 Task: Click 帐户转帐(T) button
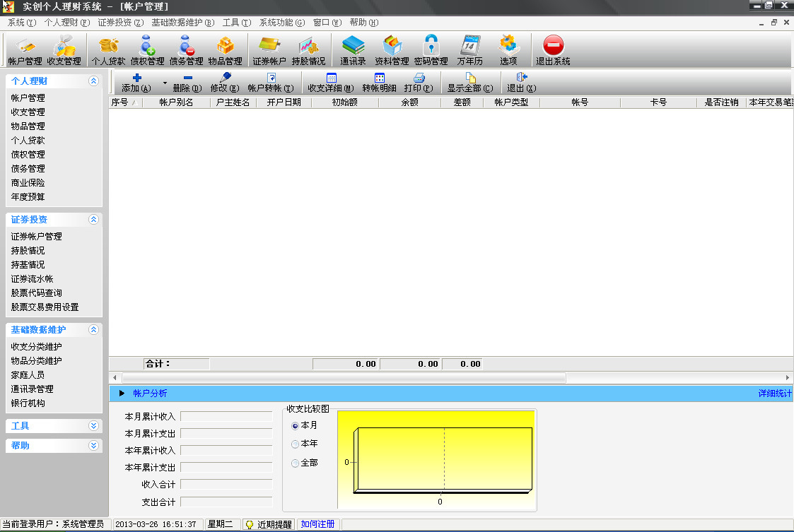pos(270,83)
